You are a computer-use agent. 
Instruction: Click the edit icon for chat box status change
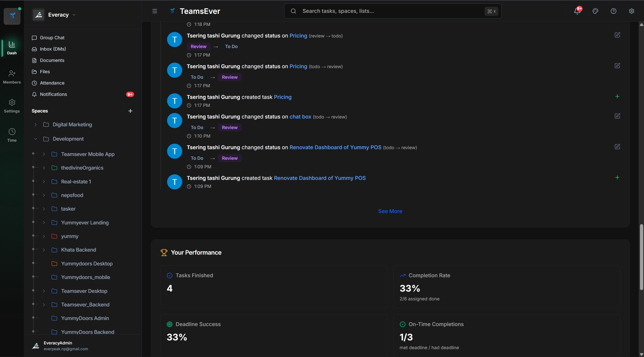coord(617,116)
